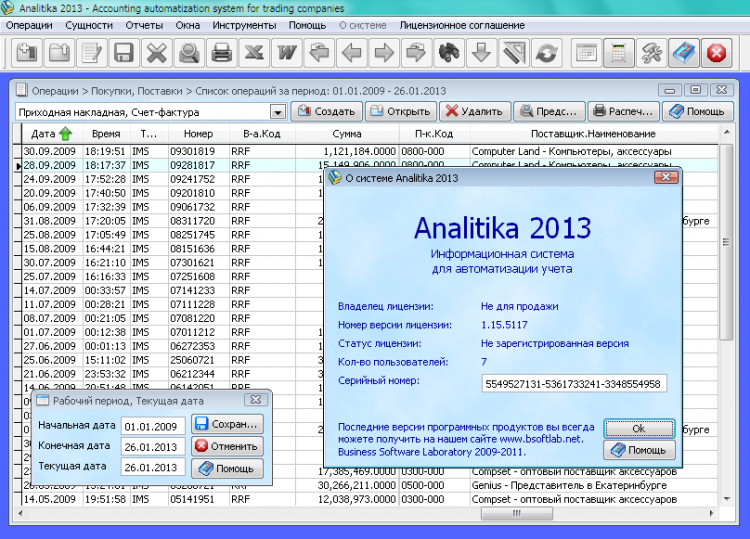750x539 pixels.
Task: Click the open folder toolbar icon
Action: pyautogui.click(x=59, y=53)
